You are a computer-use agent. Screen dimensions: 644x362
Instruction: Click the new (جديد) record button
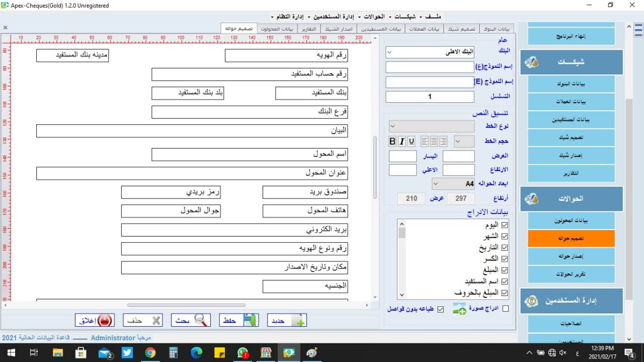287,320
